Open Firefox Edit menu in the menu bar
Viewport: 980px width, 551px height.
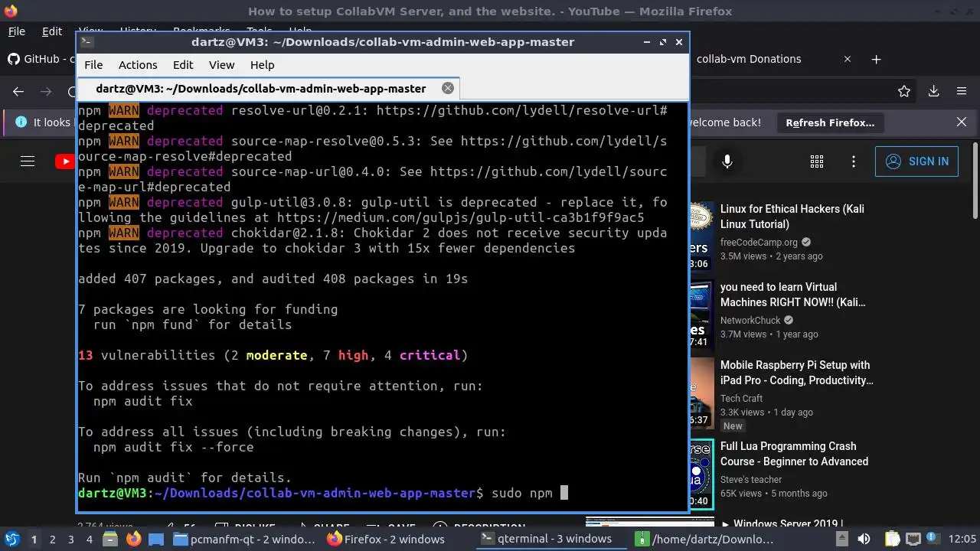coord(52,31)
